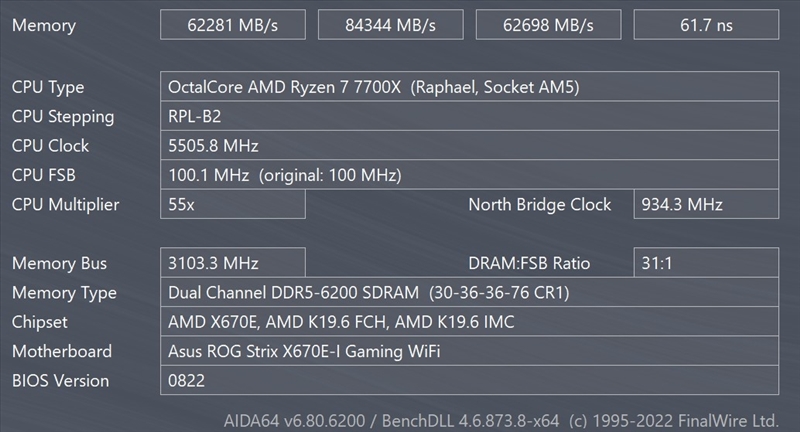Select the Chipset AMD X670E field
Image resolution: width=800 pixels, height=432 pixels.
[469, 322]
